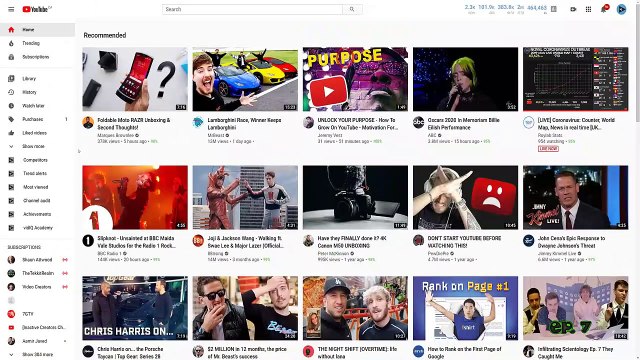Click BBC Radio 1 channel avatar
Screen dimensions: 640x360
88,240
